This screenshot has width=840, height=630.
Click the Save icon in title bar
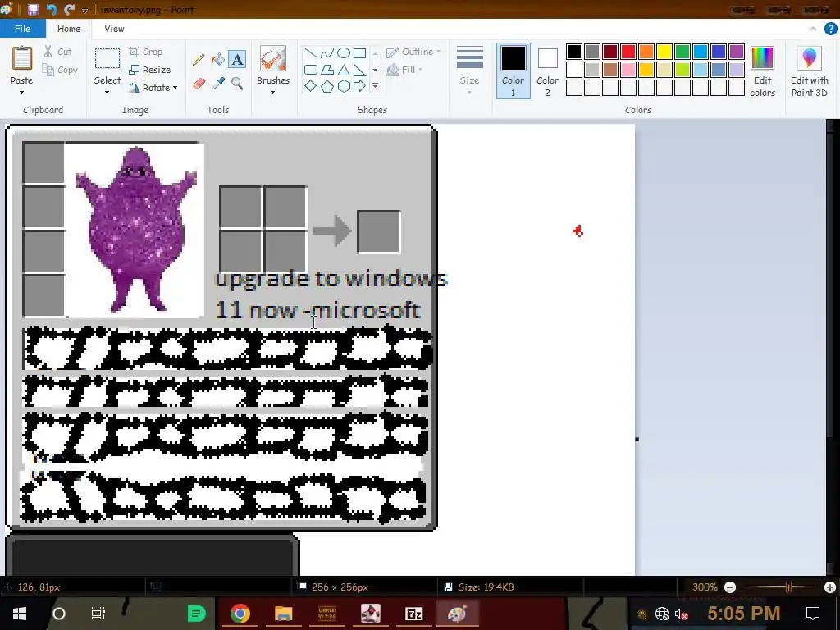tap(33, 9)
